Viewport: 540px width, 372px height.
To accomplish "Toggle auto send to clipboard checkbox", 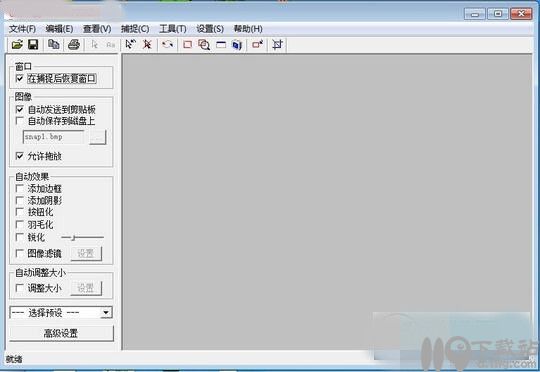I will [20, 110].
